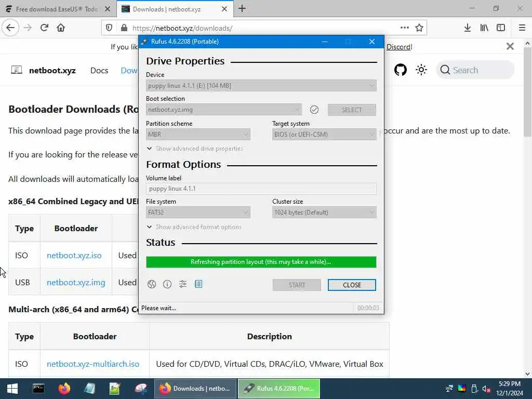
Task: Click the Firefox forward arrow
Action: click(x=28, y=28)
